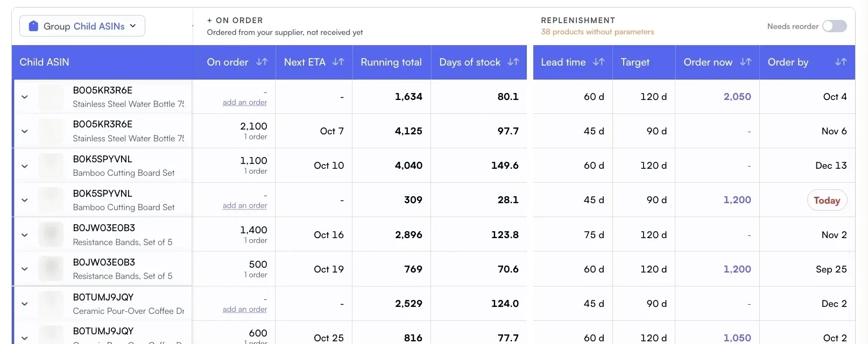Image resolution: width=868 pixels, height=344 pixels.
Task: Click 'add an order' in the 2,529 running total row
Action: coord(245,309)
